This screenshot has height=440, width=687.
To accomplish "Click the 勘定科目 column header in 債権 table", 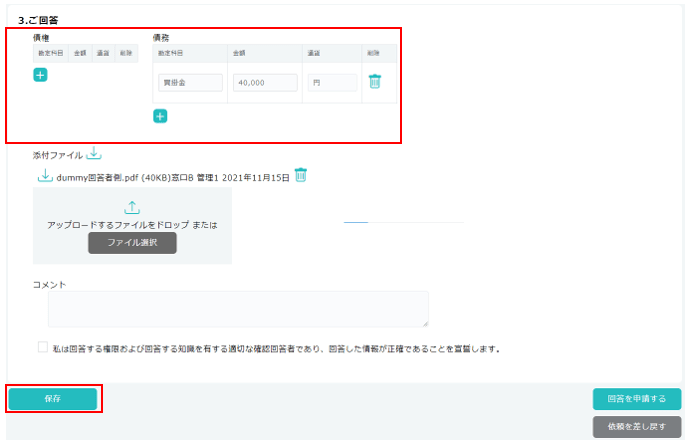I will (x=50, y=52).
